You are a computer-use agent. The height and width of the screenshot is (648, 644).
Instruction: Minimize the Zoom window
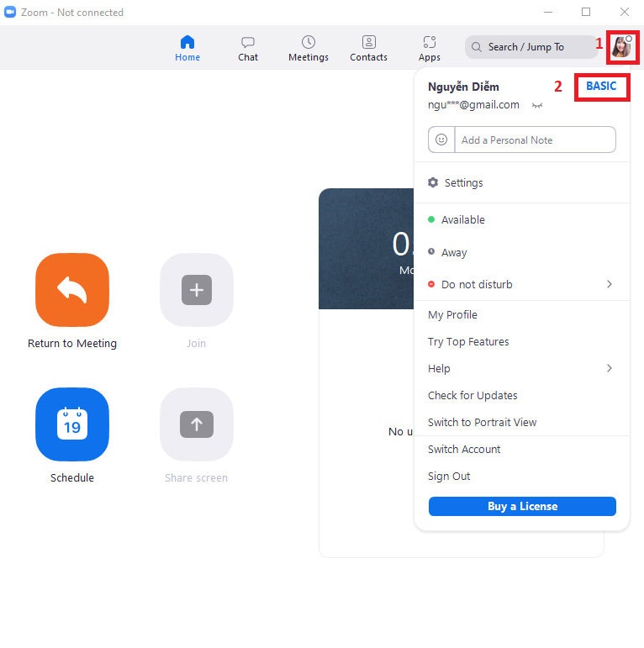548,12
